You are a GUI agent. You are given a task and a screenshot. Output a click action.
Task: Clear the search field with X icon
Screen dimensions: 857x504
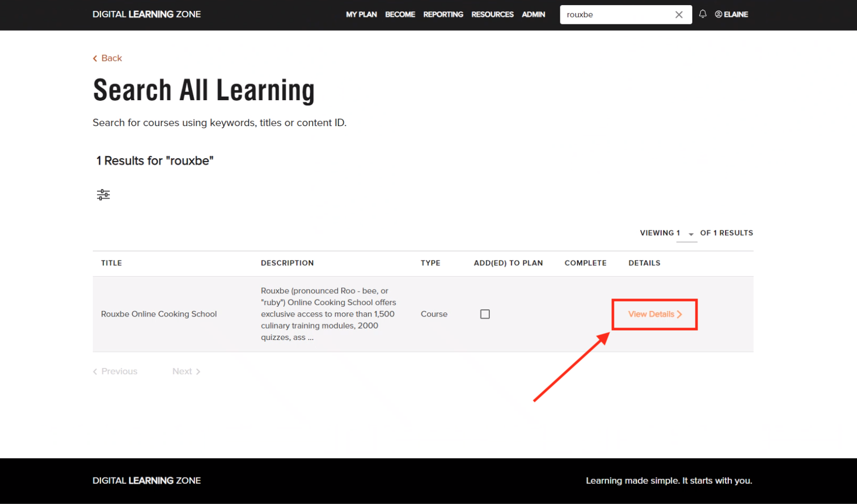[x=679, y=15]
